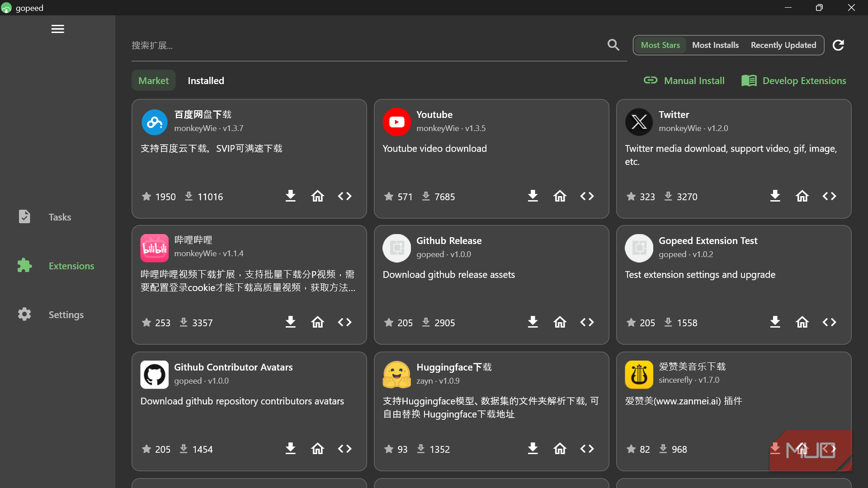Install Github Contributor Avatars extension
Image resolution: width=868 pixels, height=488 pixels.
pos(290,449)
